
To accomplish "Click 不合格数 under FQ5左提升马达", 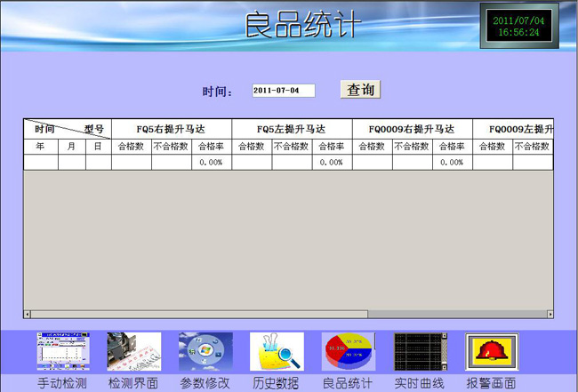I will click(292, 147).
